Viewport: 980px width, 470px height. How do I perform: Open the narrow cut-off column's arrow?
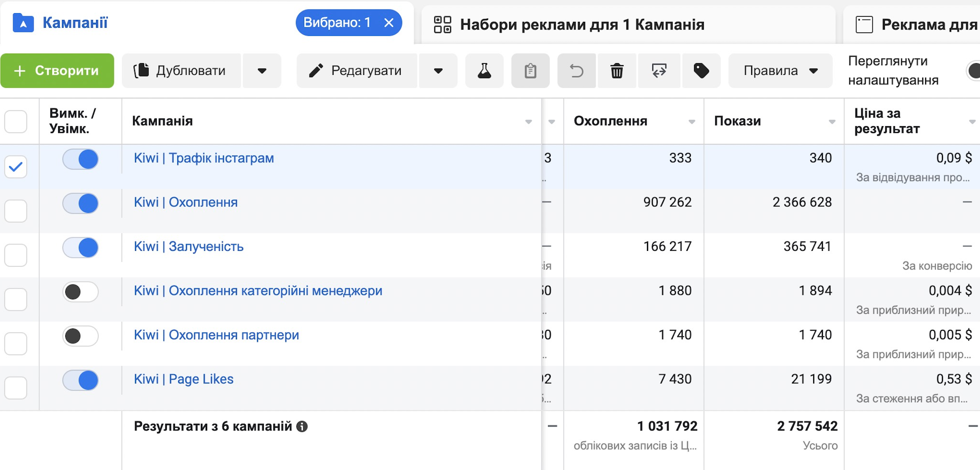[x=552, y=122]
